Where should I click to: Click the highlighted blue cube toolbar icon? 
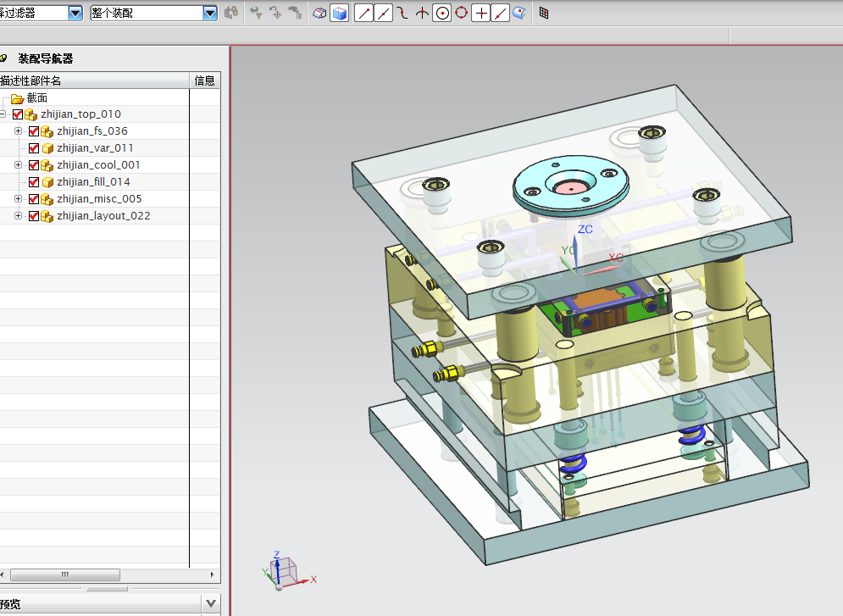(x=340, y=14)
